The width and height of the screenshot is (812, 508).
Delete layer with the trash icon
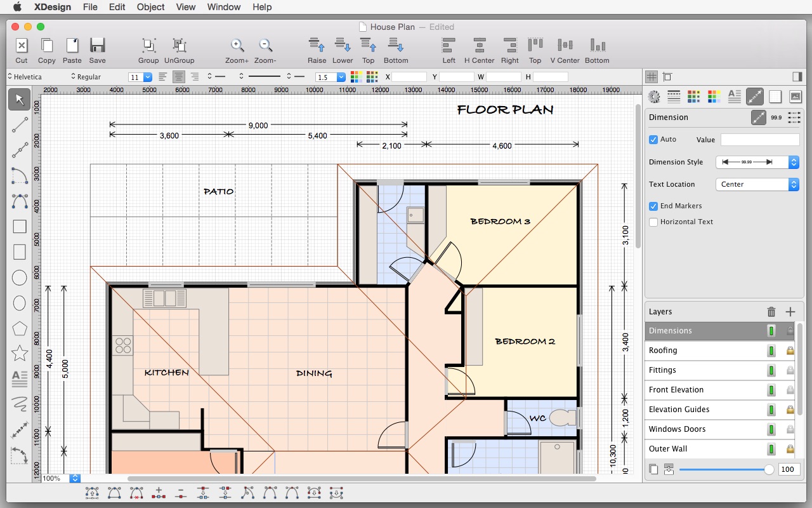[x=771, y=312]
